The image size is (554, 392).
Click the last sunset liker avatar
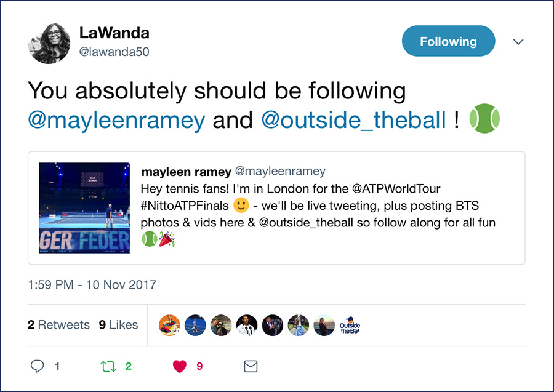[324, 326]
